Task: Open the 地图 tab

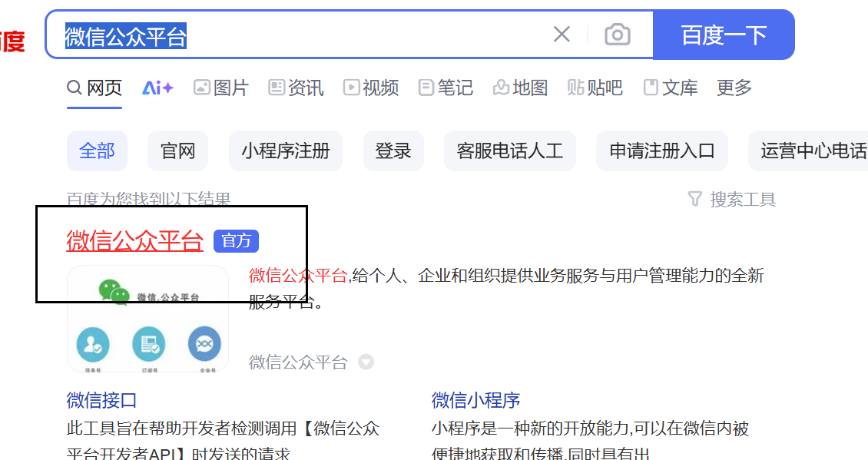Action: pos(520,88)
